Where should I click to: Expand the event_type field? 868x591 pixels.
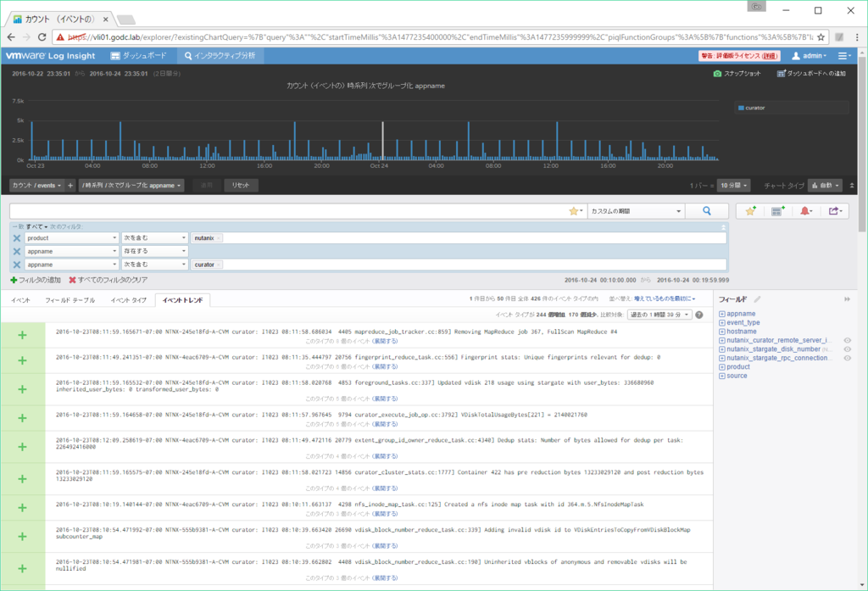tap(722, 323)
